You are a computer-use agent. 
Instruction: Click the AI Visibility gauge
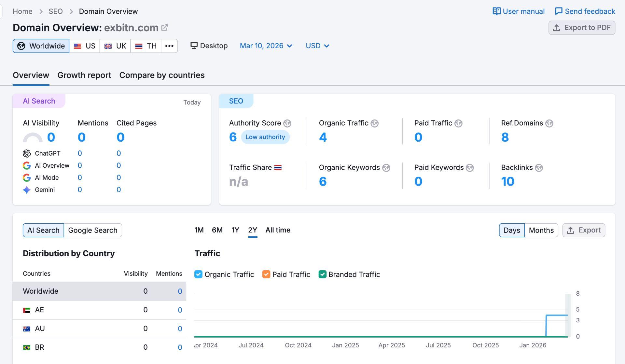(33, 137)
